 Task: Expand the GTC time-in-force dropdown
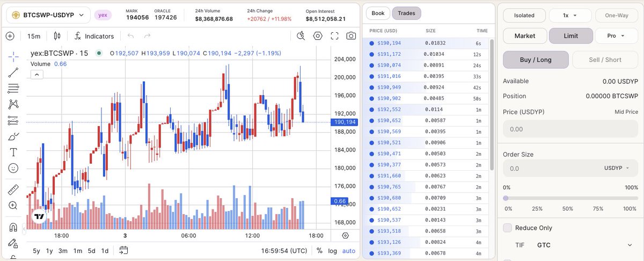click(x=584, y=245)
